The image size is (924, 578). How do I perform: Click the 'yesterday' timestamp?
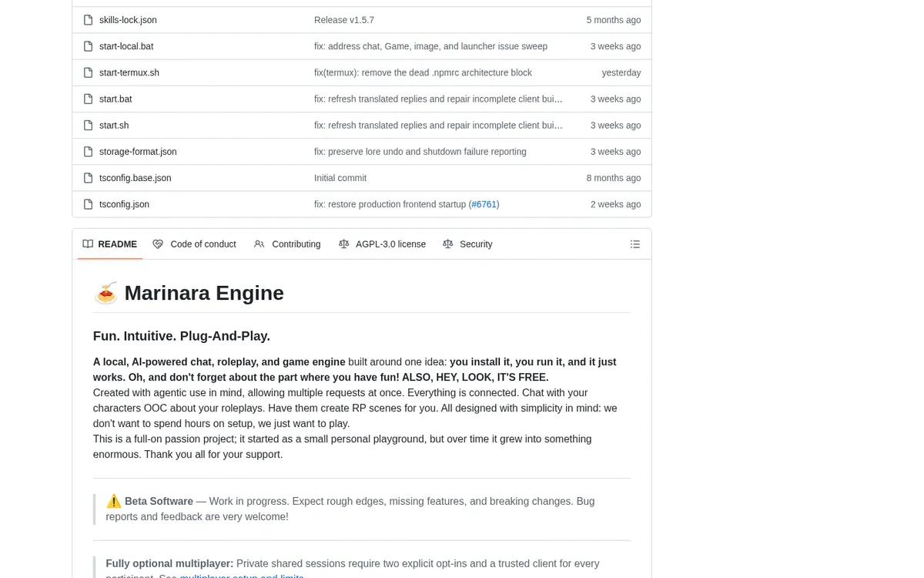click(621, 72)
